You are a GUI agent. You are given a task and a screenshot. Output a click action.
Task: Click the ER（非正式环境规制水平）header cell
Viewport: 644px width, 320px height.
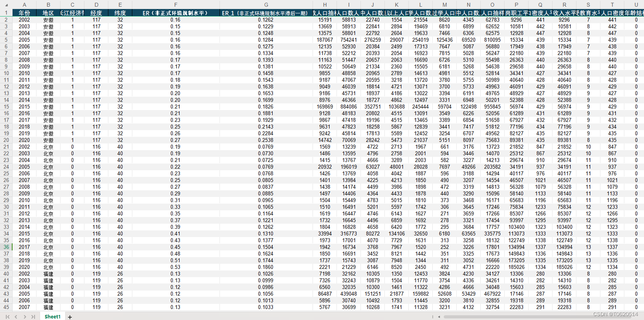pyautogui.click(x=176, y=13)
